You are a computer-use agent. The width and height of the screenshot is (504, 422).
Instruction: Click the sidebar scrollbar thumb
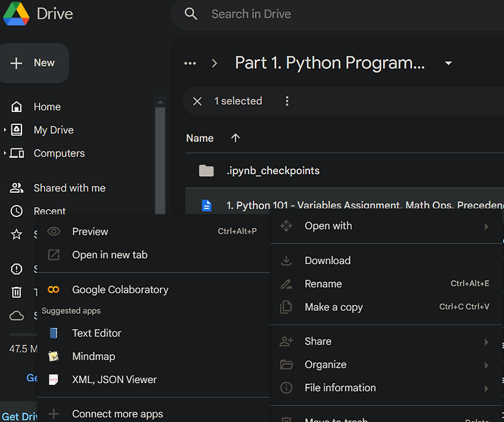coord(160,161)
